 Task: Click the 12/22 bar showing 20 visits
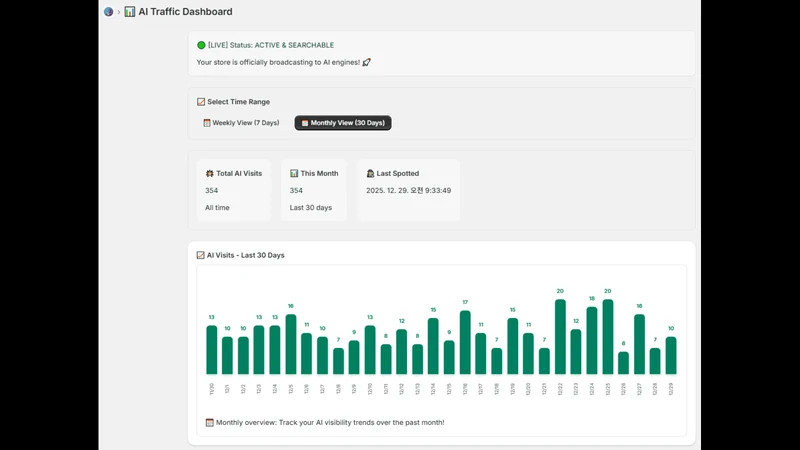(560, 337)
